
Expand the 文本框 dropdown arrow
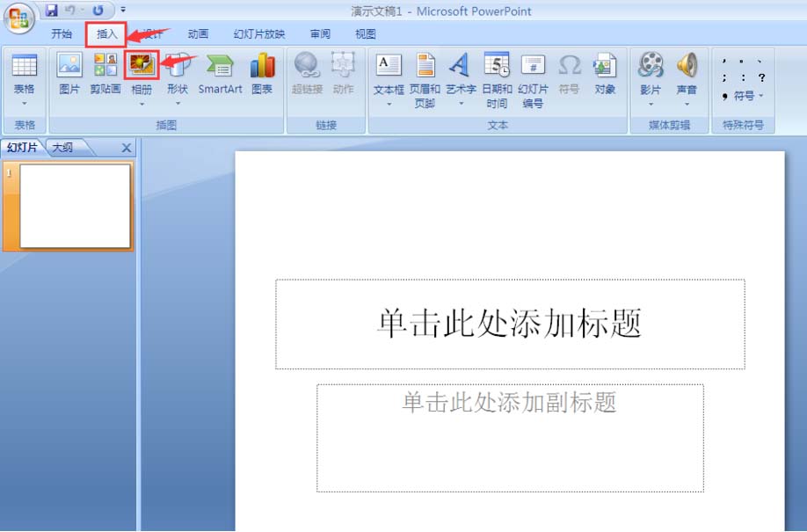click(x=389, y=104)
